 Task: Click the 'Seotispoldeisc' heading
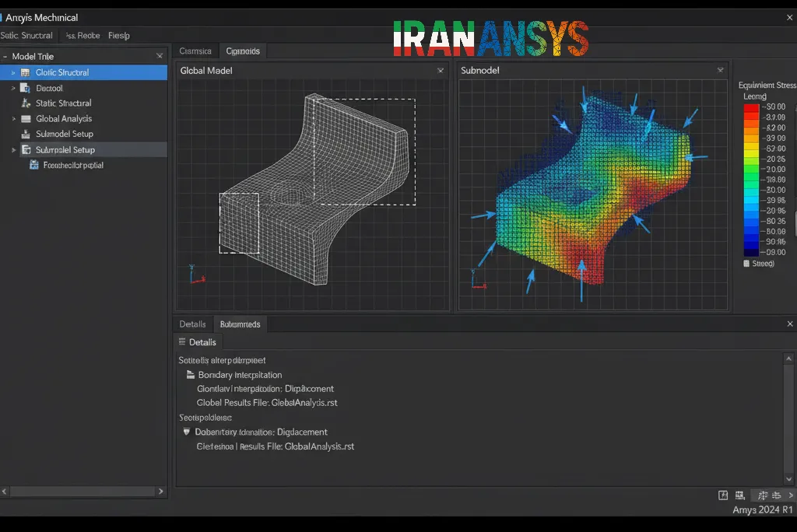click(x=205, y=418)
